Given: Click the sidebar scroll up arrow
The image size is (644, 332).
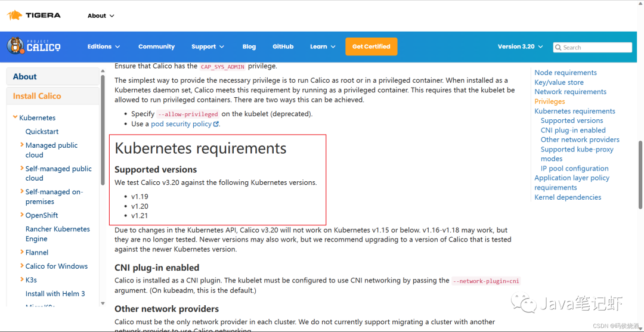Looking at the screenshot, I should tap(103, 70).
